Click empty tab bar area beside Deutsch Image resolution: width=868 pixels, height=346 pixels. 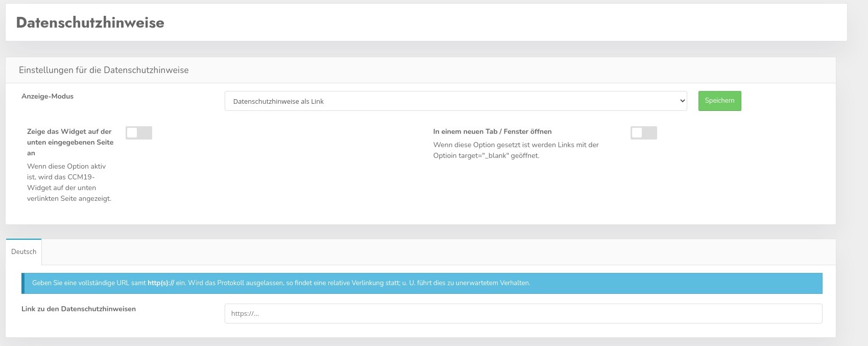point(408,252)
